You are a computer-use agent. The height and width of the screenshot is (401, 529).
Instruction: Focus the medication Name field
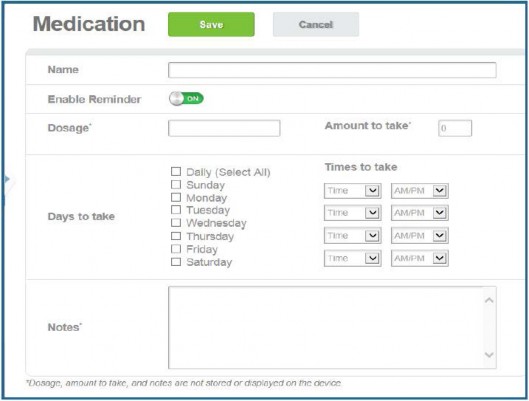(x=332, y=70)
